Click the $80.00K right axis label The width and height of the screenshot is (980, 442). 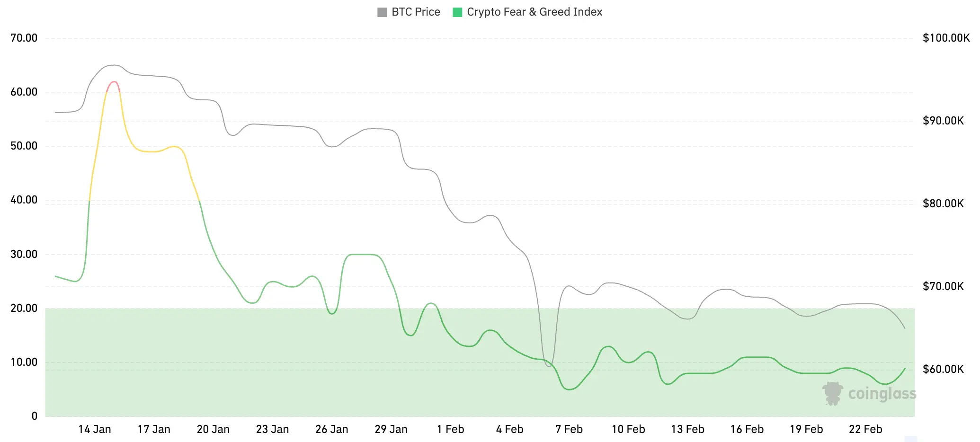tap(943, 203)
